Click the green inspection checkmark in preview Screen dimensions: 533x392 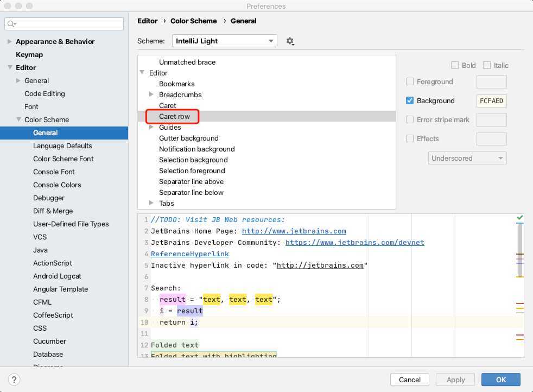coord(520,218)
